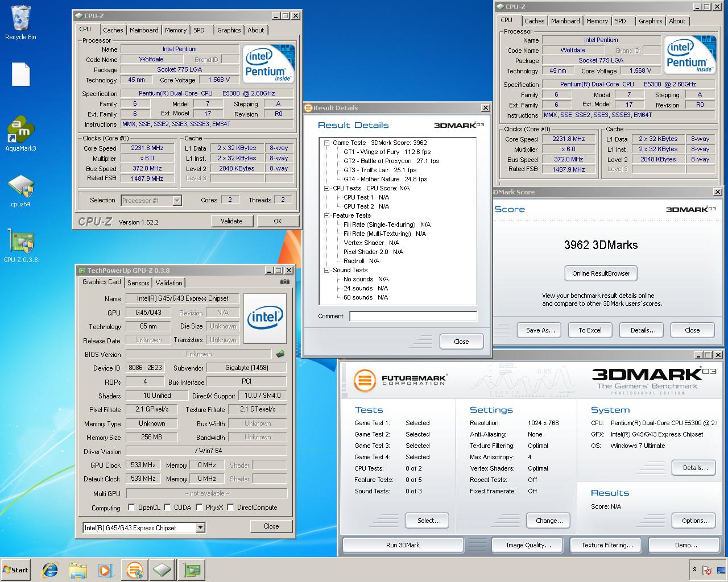The image size is (728, 582).
Task: Click Details button in 3DMark Score window
Action: click(643, 330)
